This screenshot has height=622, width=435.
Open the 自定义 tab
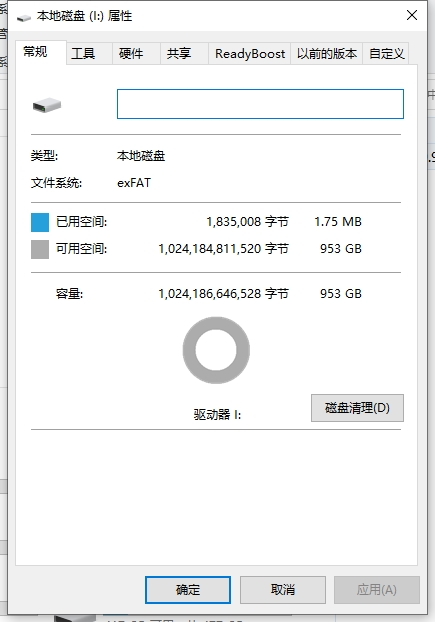tap(386, 54)
